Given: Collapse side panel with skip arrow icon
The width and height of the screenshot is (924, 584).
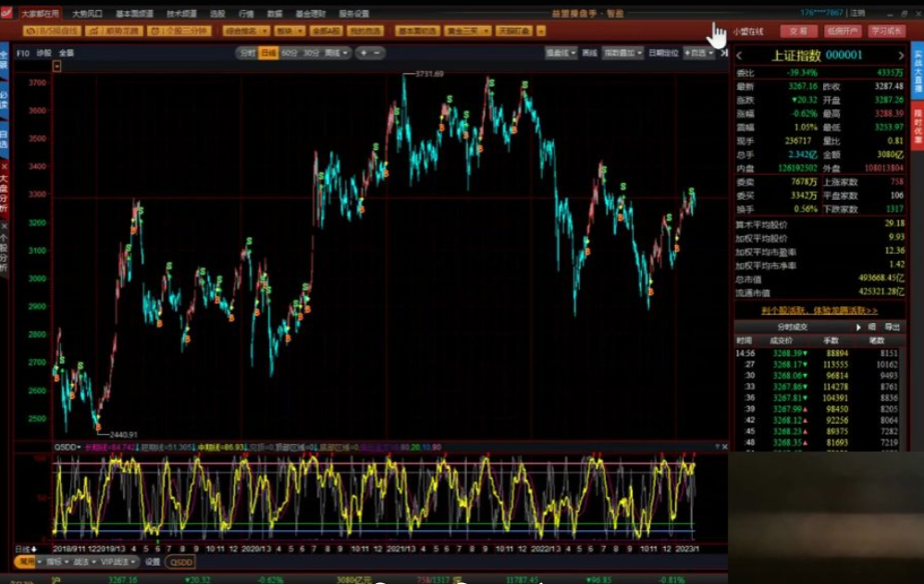Looking at the screenshot, I should click(x=724, y=53).
